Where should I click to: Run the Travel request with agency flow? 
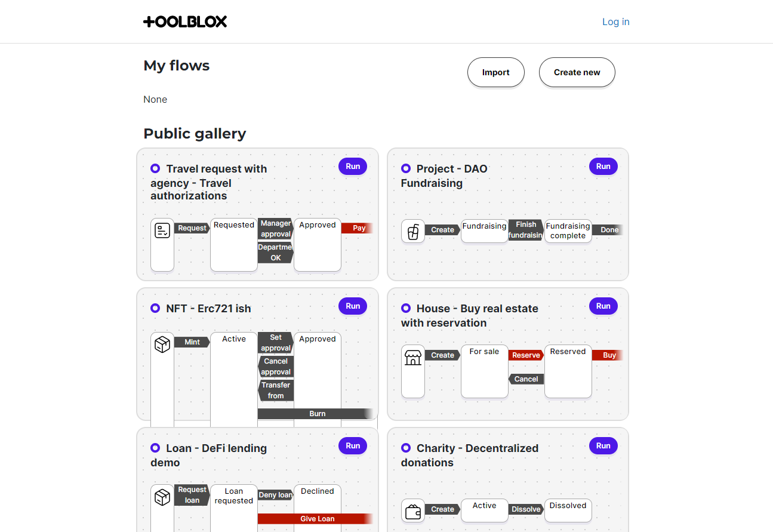[353, 167]
